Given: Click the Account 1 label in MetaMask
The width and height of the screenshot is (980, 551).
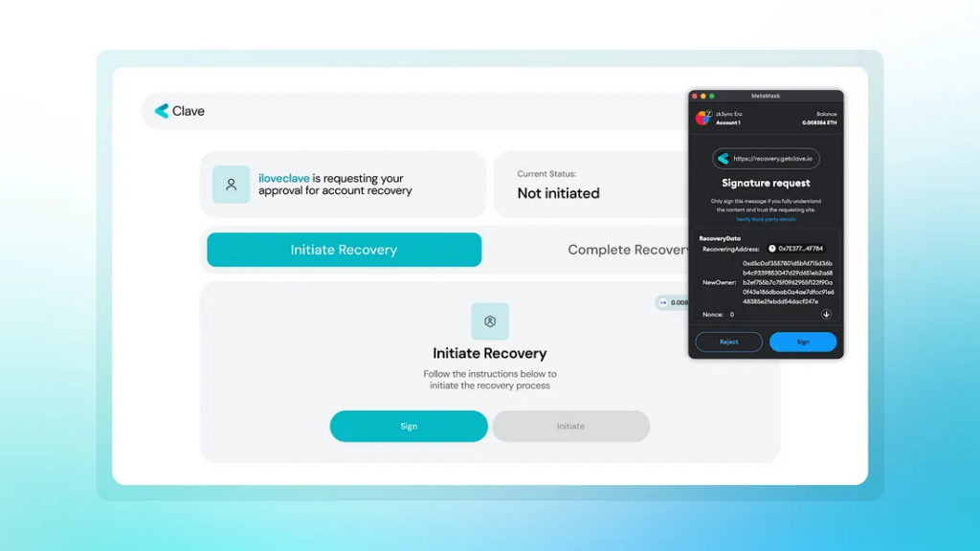Looking at the screenshot, I should click(x=728, y=123).
